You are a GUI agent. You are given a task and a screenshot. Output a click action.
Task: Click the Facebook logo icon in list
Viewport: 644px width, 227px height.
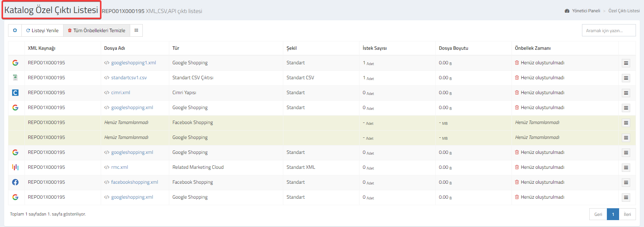point(15,182)
